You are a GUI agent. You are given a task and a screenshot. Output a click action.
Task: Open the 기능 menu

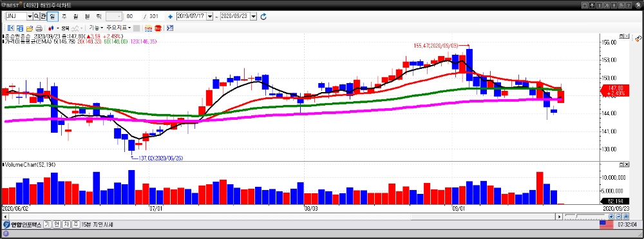click(96, 28)
